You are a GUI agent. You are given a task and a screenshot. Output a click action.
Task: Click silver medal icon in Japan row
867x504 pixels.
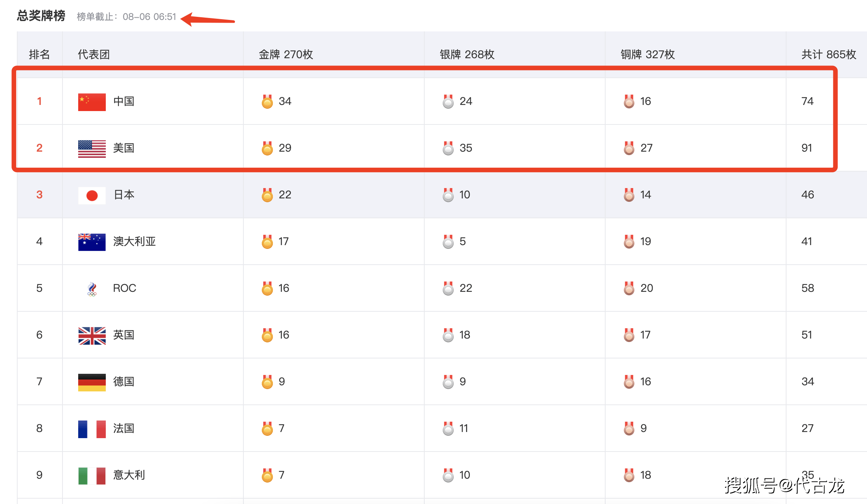click(x=448, y=195)
